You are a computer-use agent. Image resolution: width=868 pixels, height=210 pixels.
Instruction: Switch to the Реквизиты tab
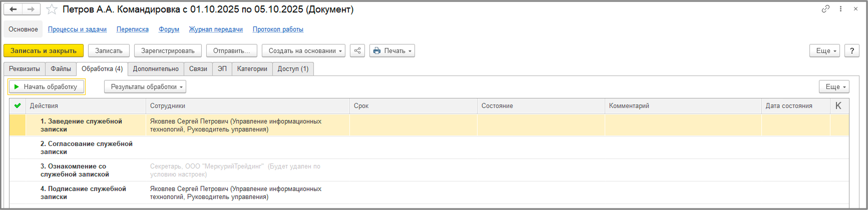click(25, 68)
